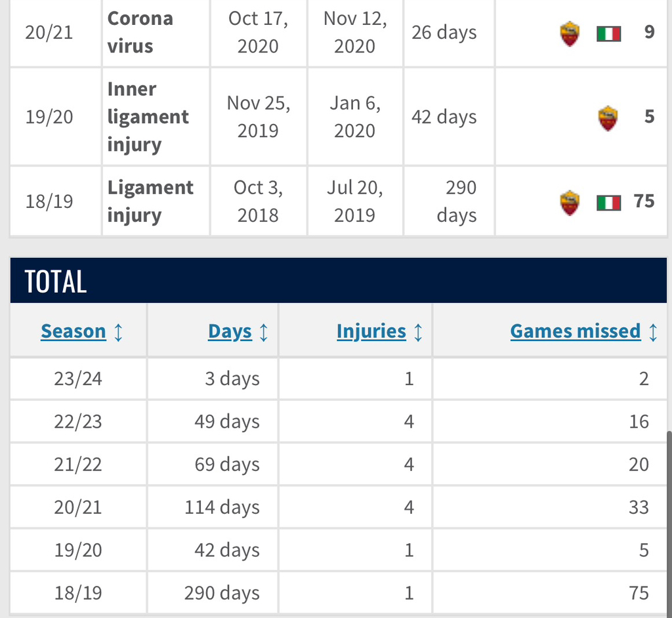Sort totals by Season header link
This screenshot has height=618, width=672.
pyautogui.click(x=73, y=331)
